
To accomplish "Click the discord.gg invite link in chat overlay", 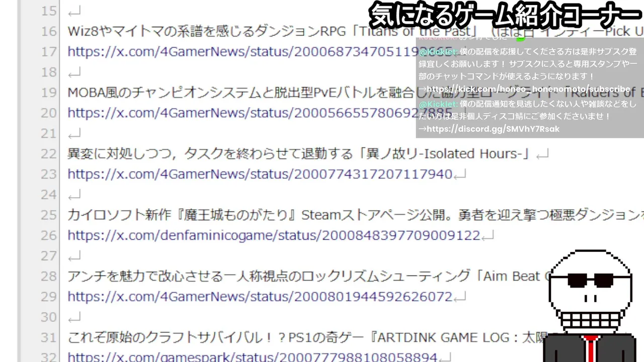I will click(x=493, y=129).
